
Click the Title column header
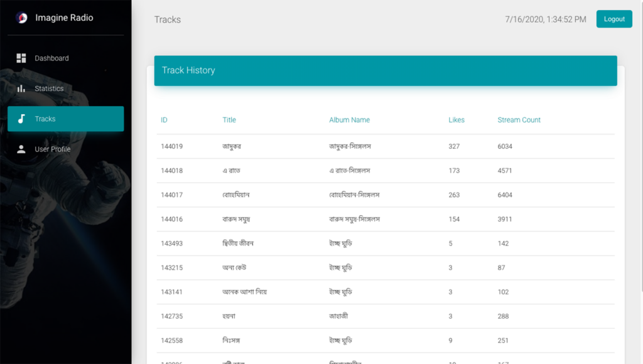pyautogui.click(x=229, y=120)
